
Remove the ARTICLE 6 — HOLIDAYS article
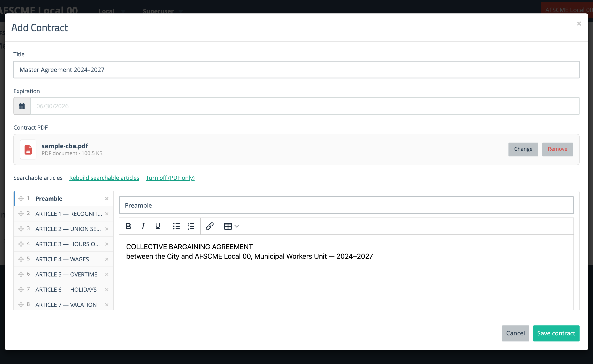tap(107, 290)
